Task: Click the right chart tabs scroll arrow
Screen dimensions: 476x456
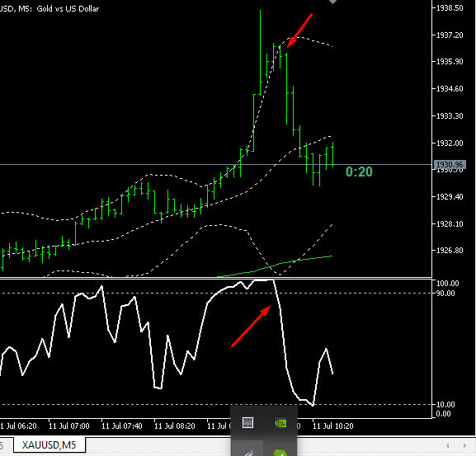Action: (x=464, y=445)
